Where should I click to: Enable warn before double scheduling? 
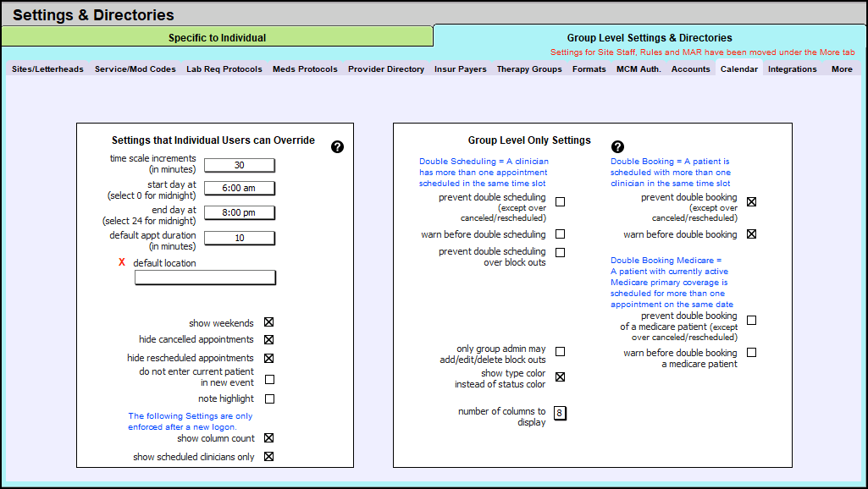[560, 234]
